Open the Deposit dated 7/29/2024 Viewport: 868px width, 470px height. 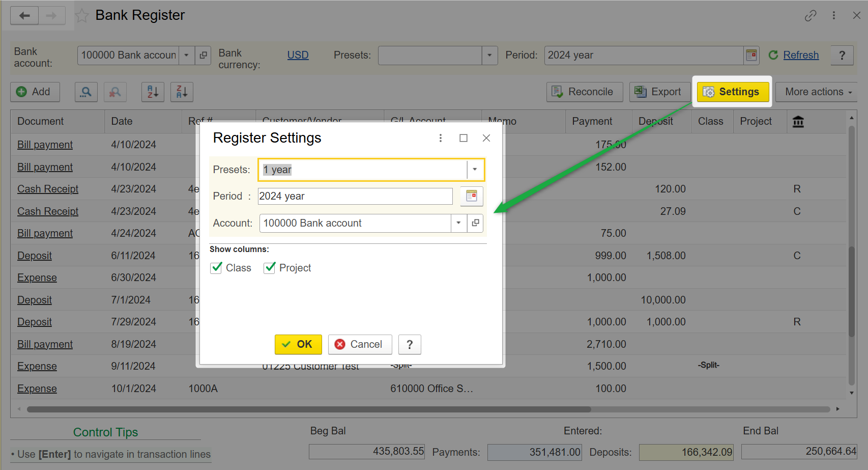tap(35, 322)
